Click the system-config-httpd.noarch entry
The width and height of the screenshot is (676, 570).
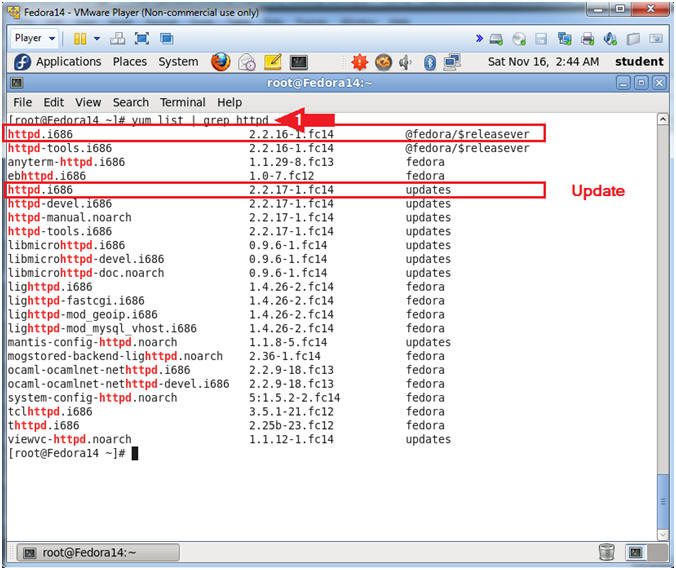(x=93, y=398)
